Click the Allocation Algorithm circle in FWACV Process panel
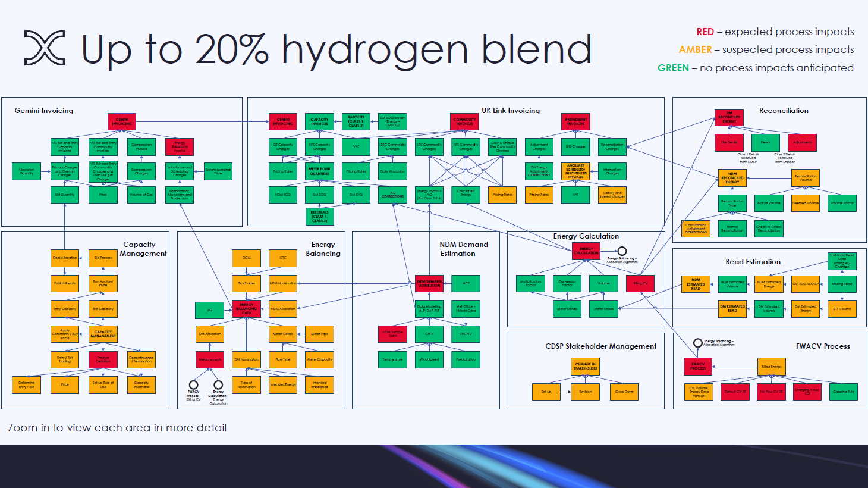This screenshot has height=488, width=868. click(x=698, y=343)
